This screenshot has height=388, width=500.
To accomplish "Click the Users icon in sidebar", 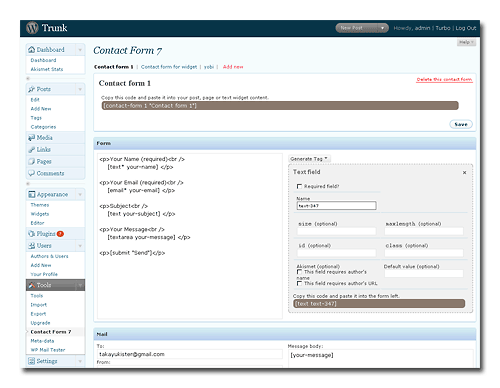I will coord(32,246).
